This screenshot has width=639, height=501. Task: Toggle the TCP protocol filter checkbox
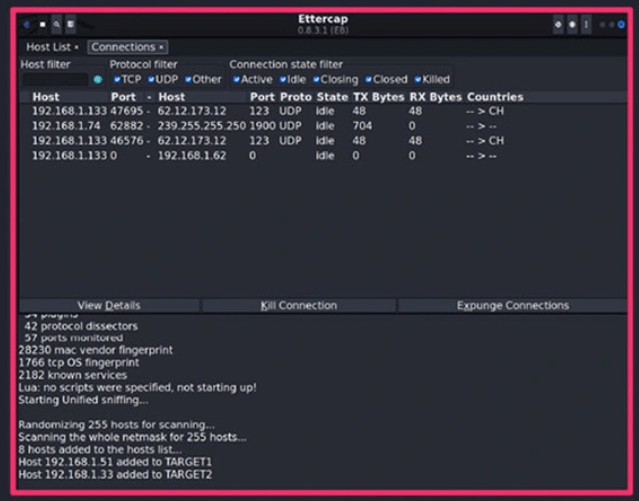(x=117, y=79)
